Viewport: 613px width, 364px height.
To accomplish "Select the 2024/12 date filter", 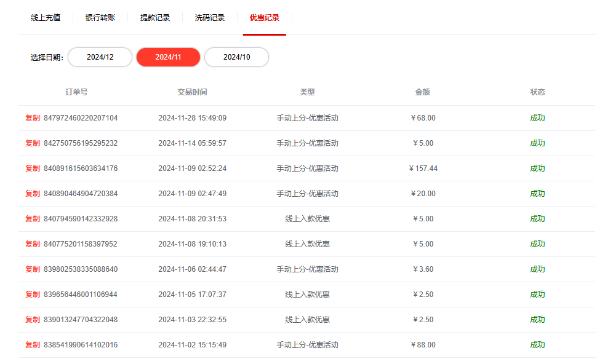I will tap(100, 57).
